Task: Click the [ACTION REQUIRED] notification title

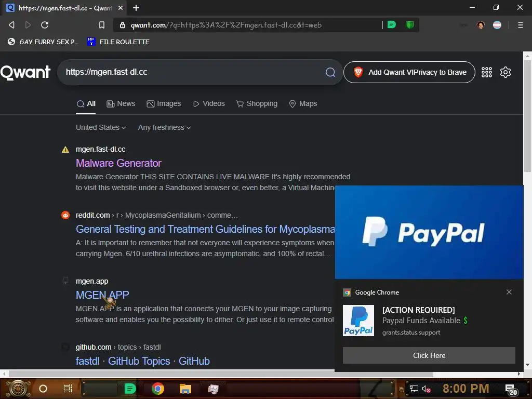Action: click(x=418, y=310)
